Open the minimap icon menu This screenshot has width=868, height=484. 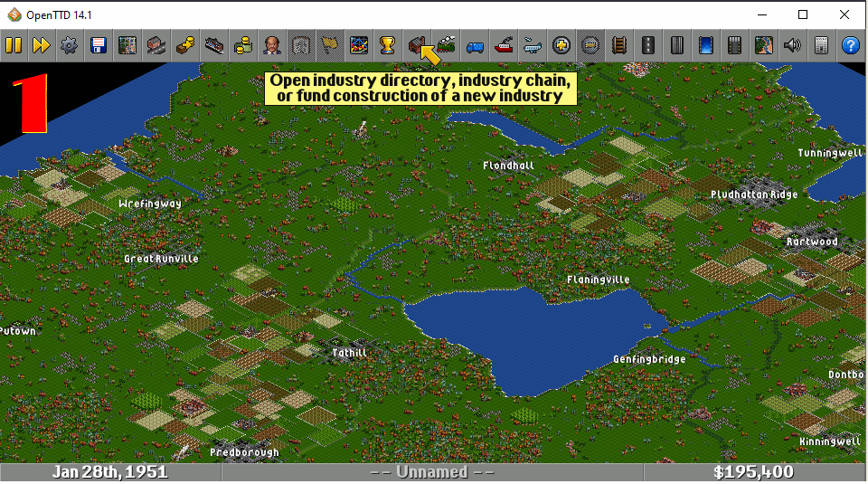pos(127,45)
